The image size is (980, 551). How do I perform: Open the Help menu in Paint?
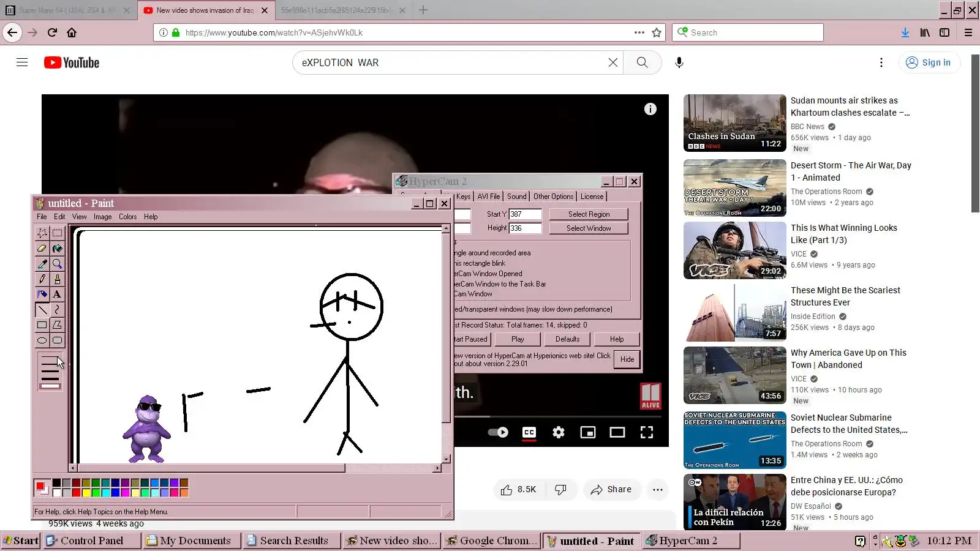pos(151,217)
